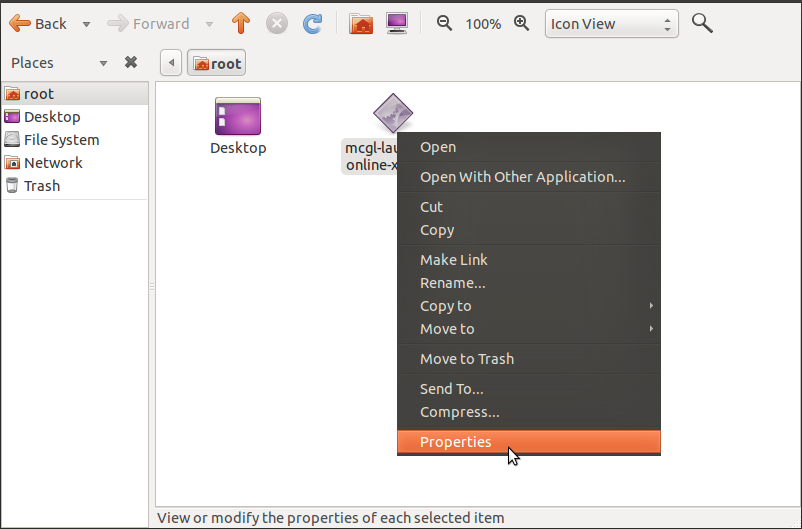The width and height of the screenshot is (802, 529).
Task: Expand the Places sidebar type dropdown
Action: 102,63
